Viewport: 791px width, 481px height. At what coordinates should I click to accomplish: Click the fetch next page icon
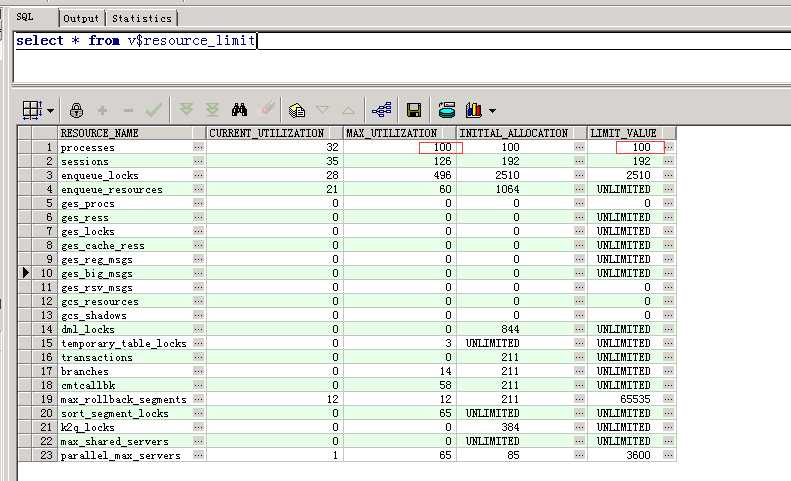tap(186, 109)
